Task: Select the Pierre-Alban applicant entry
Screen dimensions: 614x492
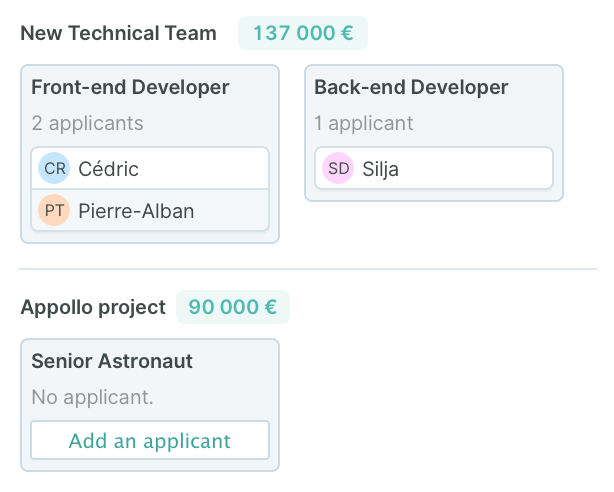Action: pyautogui.click(x=150, y=210)
